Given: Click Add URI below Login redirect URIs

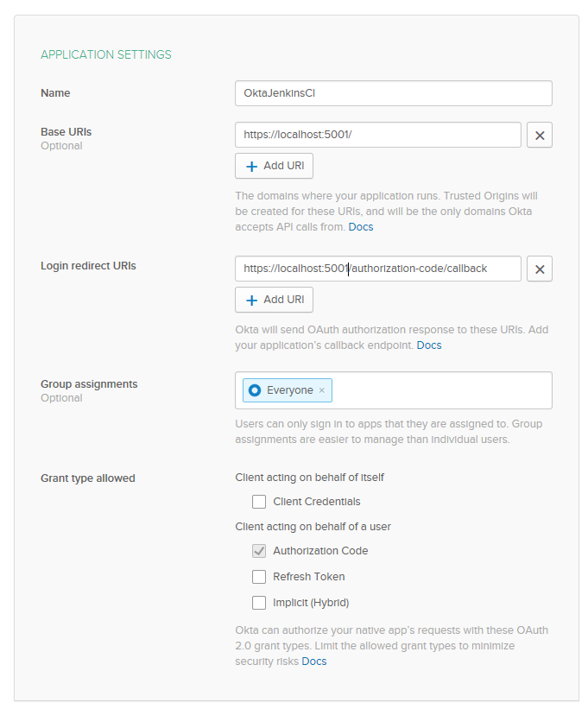Looking at the screenshot, I should 275,300.
